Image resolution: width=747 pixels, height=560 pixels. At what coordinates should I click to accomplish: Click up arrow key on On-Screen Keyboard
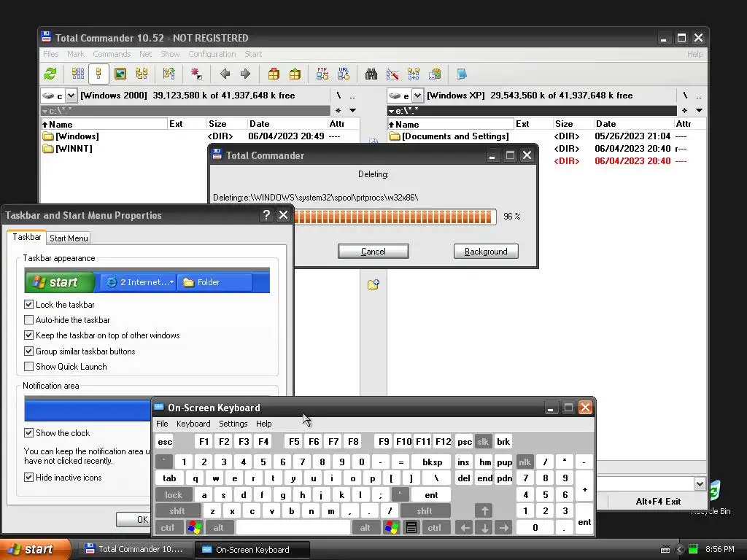pyautogui.click(x=484, y=511)
